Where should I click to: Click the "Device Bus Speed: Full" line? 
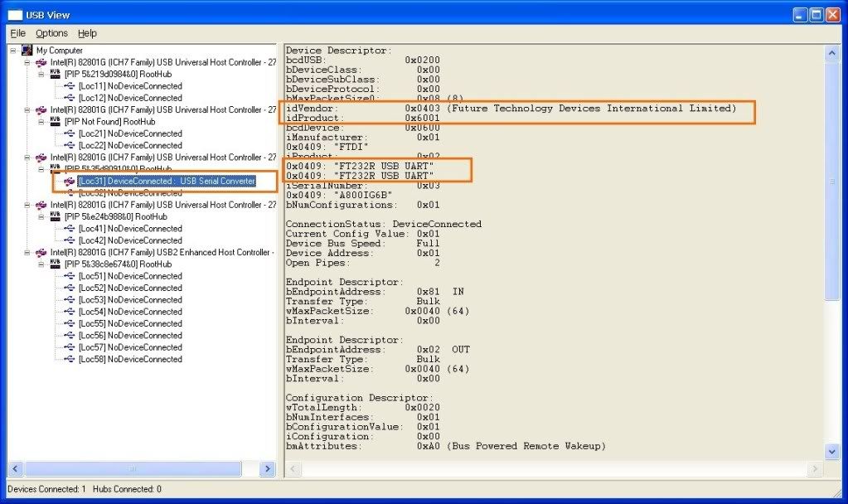363,244
